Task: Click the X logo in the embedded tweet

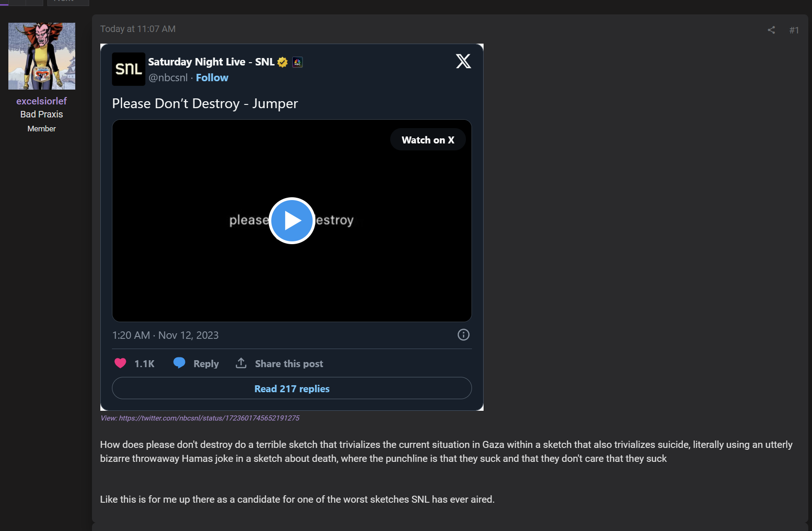Action: 463,61
